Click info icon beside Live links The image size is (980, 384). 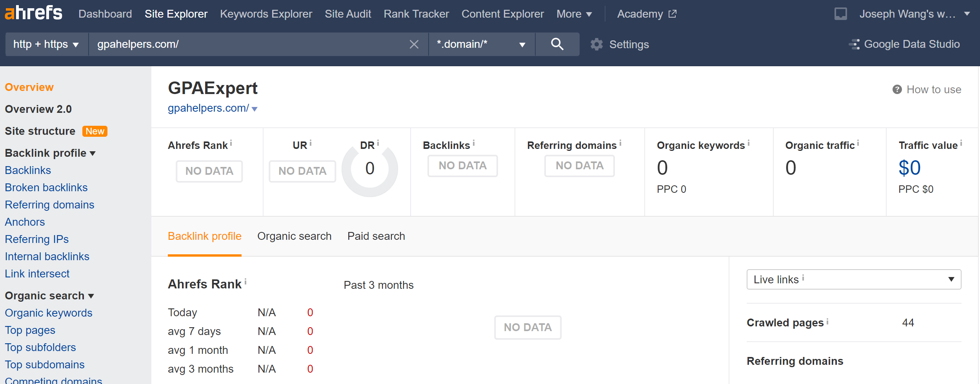coord(803,277)
